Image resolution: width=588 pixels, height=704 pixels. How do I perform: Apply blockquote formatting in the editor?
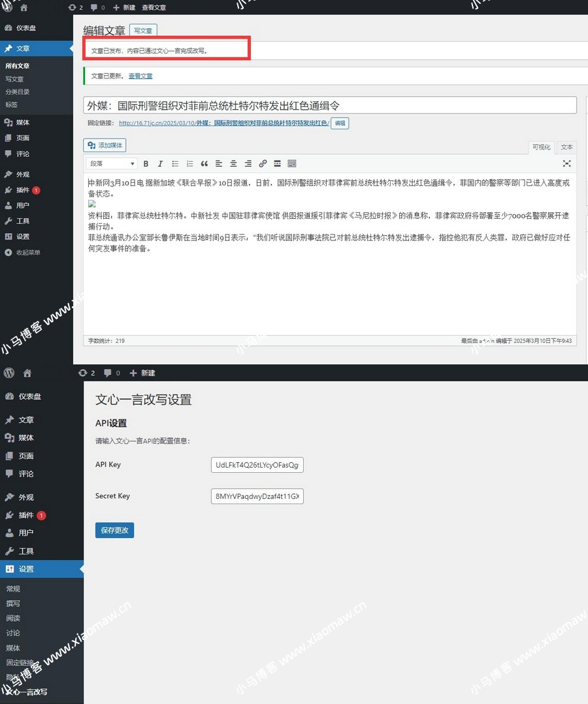tap(204, 164)
